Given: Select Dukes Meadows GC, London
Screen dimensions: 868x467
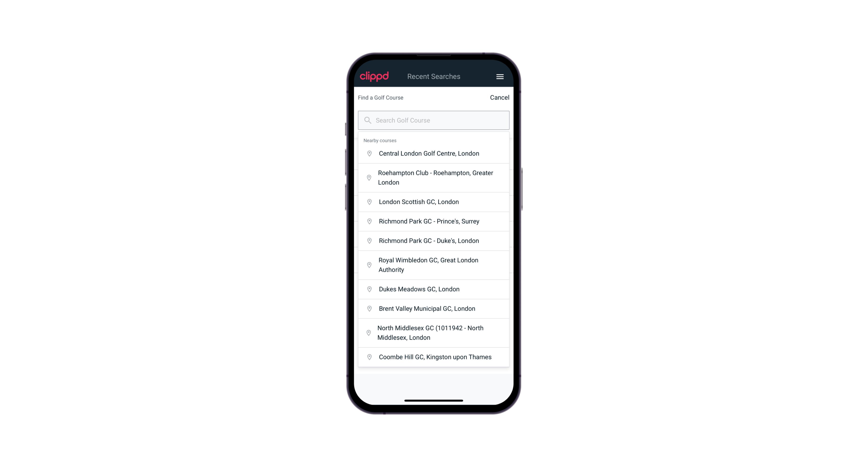Looking at the screenshot, I should 434,289.
